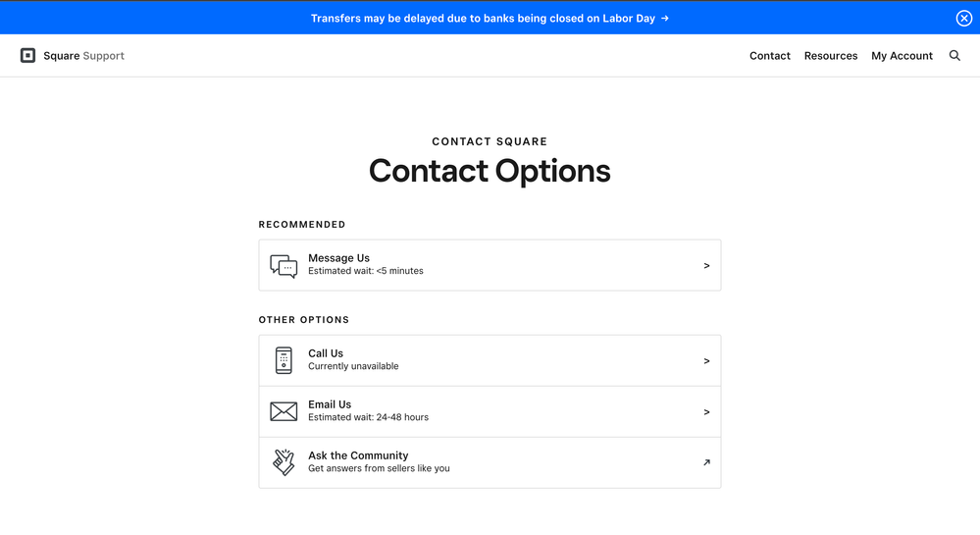Viewport: 980px width, 535px height.
Task: Open the transfers delay banner link
Action: (490, 19)
